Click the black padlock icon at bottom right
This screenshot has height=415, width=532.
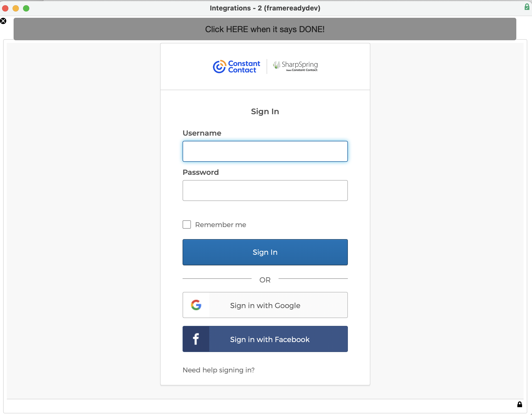520,405
